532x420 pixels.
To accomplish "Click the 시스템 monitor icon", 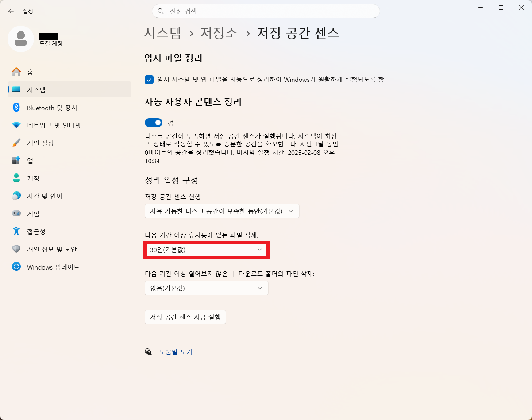I will pyautogui.click(x=16, y=90).
